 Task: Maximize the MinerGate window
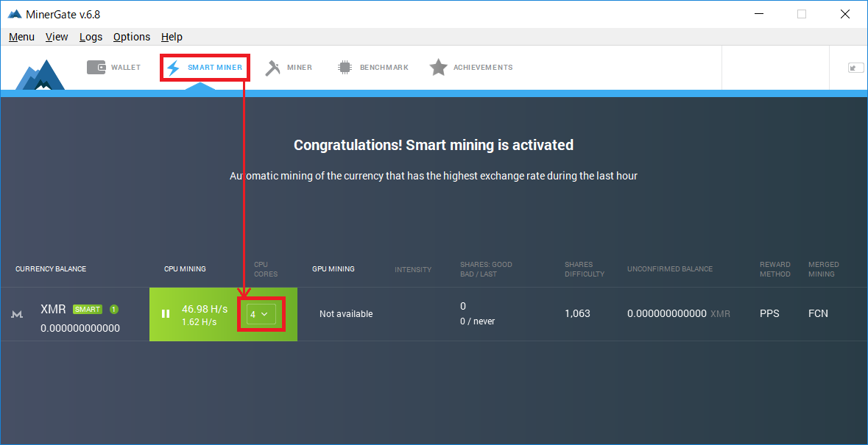pyautogui.click(x=802, y=15)
